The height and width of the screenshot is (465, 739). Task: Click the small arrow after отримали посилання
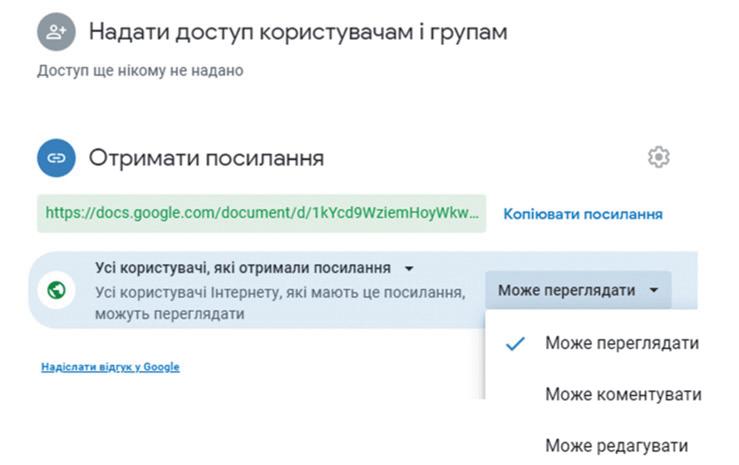coord(409,269)
